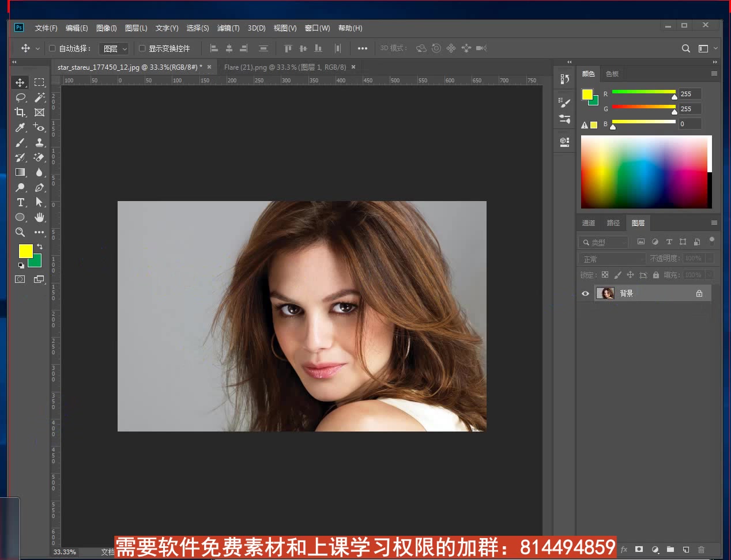Select the Clone Stamp tool
Screen dimensions: 731x560
39,142
